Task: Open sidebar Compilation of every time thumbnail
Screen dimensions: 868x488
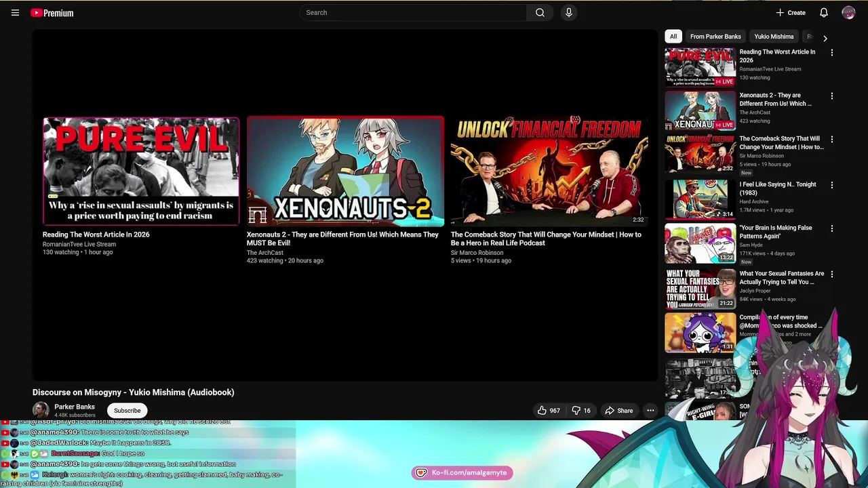Action: 700,332
